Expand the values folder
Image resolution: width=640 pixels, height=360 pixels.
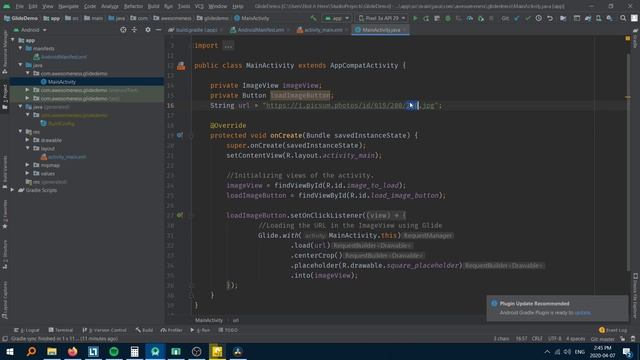[x=28, y=173]
